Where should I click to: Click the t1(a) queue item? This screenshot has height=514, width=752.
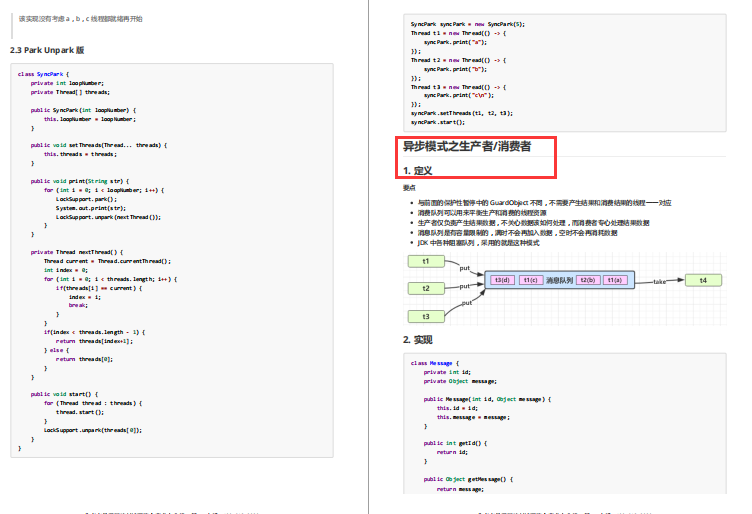[615, 280]
